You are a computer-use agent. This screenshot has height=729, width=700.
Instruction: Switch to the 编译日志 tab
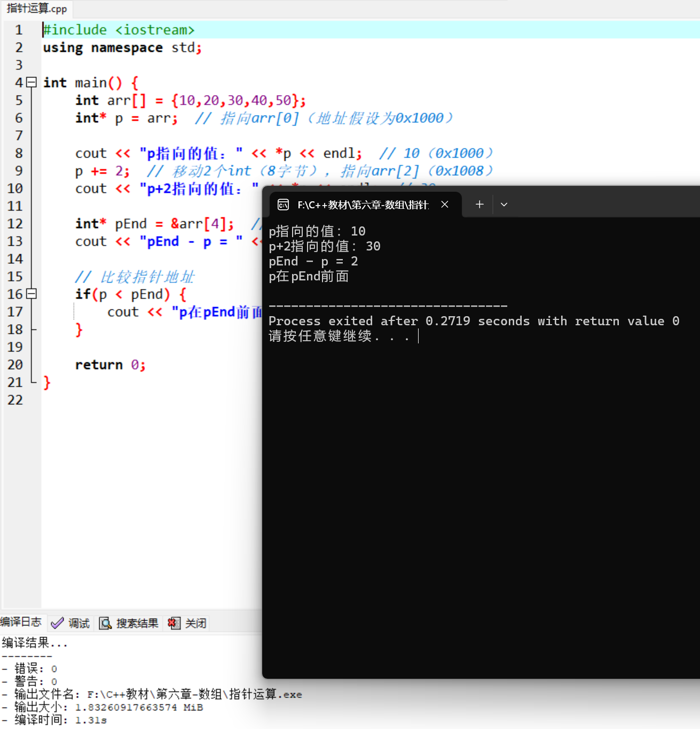(x=21, y=622)
